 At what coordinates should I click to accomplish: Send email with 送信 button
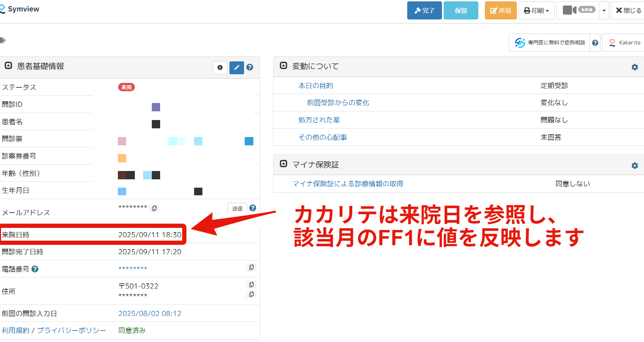237,208
